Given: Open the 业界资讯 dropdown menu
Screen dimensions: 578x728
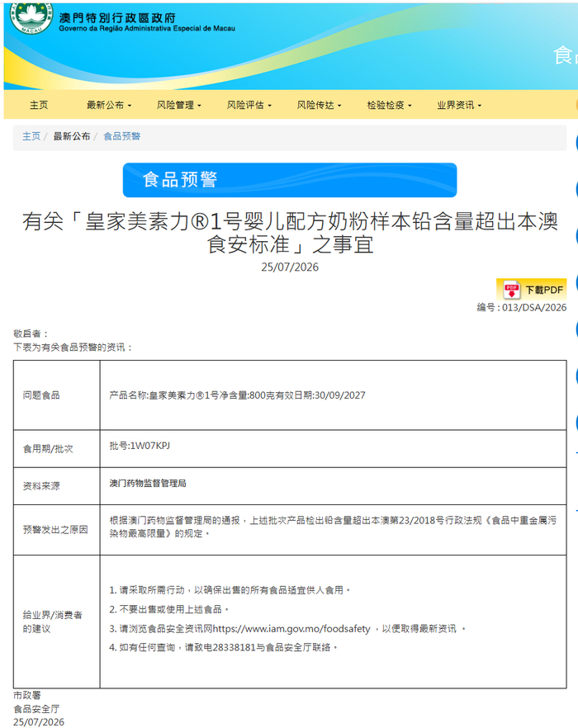Looking at the screenshot, I should point(459,105).
